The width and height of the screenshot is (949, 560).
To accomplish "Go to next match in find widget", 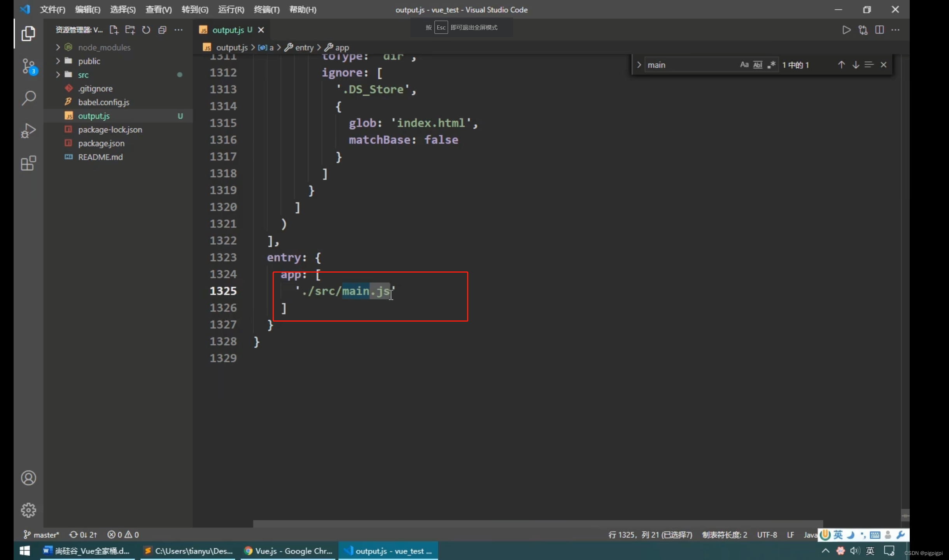I will (856, 65).
